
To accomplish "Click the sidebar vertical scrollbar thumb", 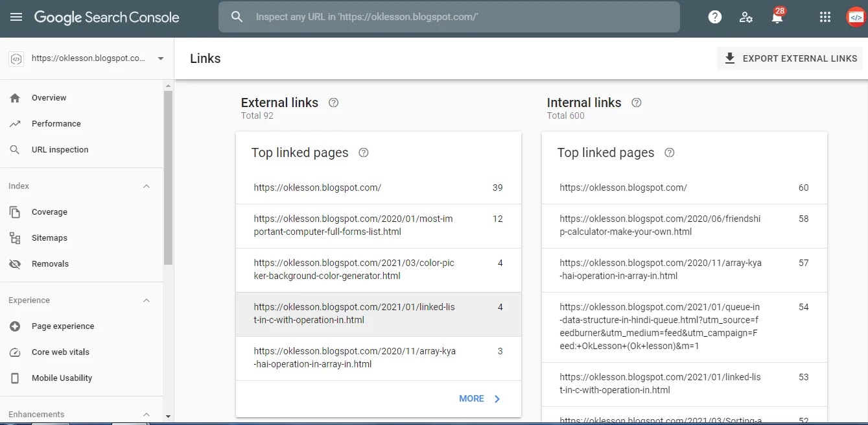I will pyautogui.click(x=169, y=178).
